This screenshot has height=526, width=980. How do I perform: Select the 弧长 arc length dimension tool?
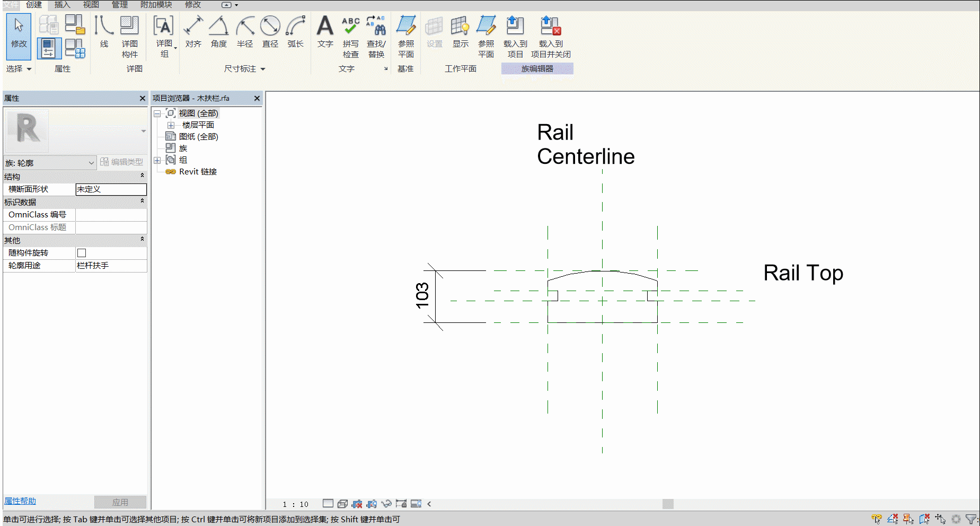pos(295,32)
